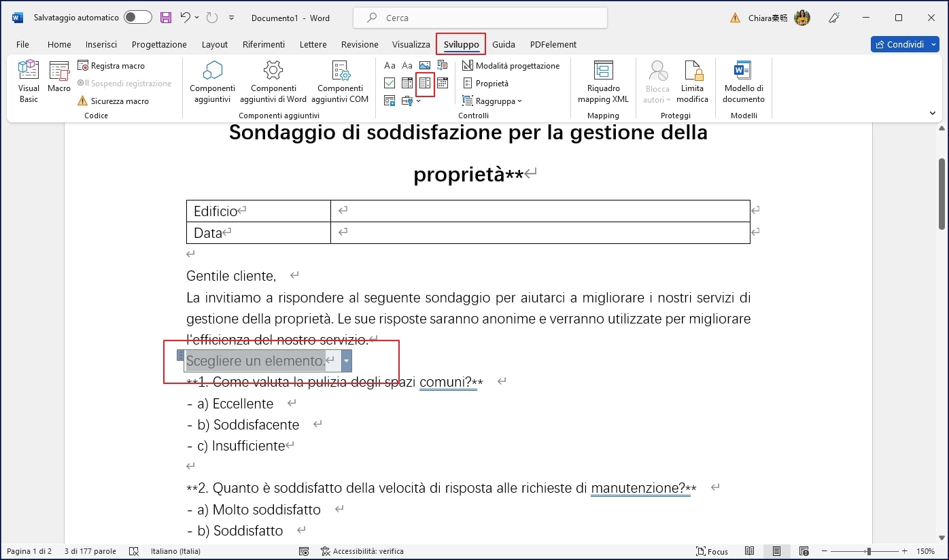The width and height of the screenshot is (949, 560).
Task: Zoom out with the minus button
Action: pyautogui.click(x=824, y=551)
